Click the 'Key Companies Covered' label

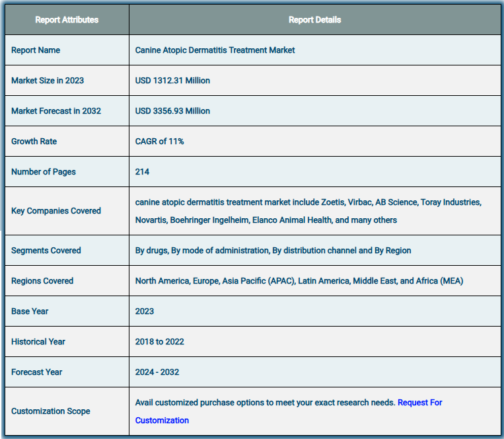[x=56, y=211]
